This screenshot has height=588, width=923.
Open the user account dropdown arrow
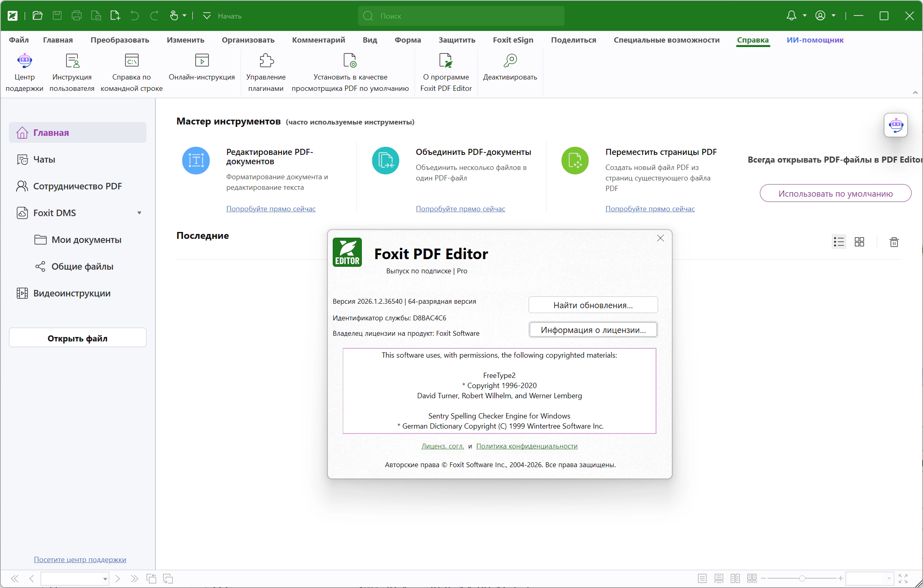tap(834, 16)
